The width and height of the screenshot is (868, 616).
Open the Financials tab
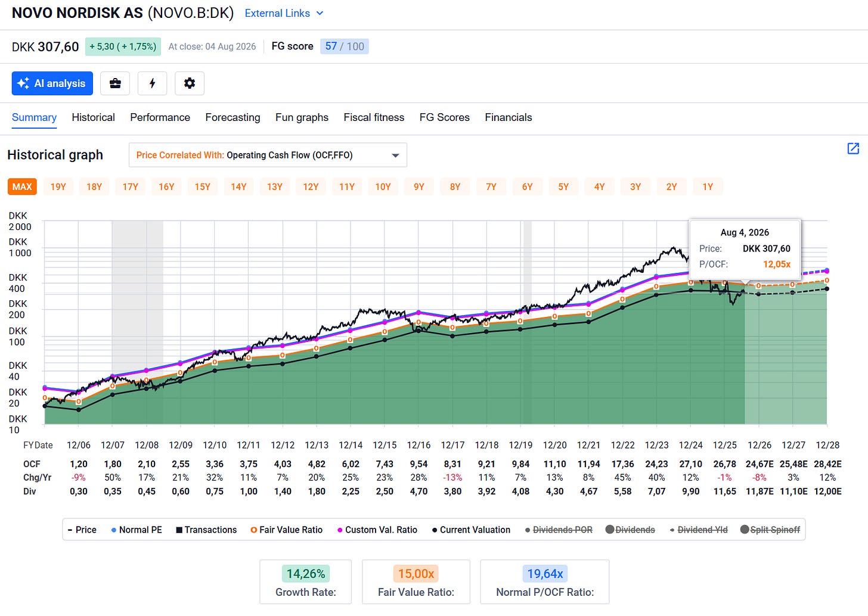pyautogui.click(x=508, y=117)
